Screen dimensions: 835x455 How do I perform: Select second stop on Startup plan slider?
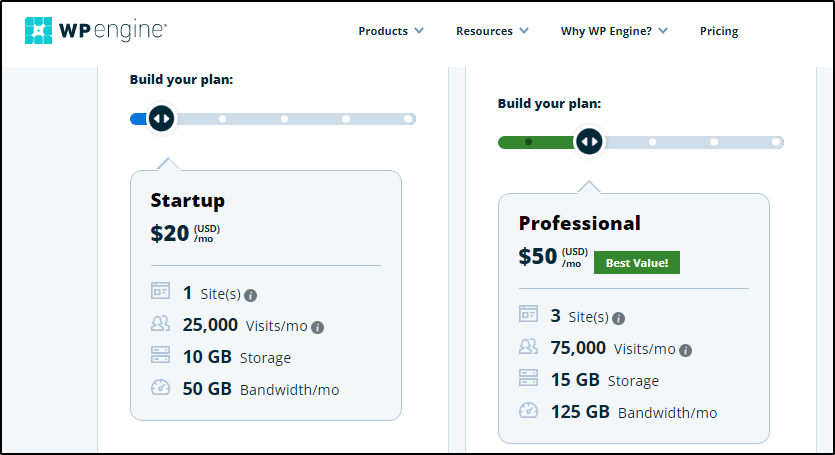(x=223, y=119)
